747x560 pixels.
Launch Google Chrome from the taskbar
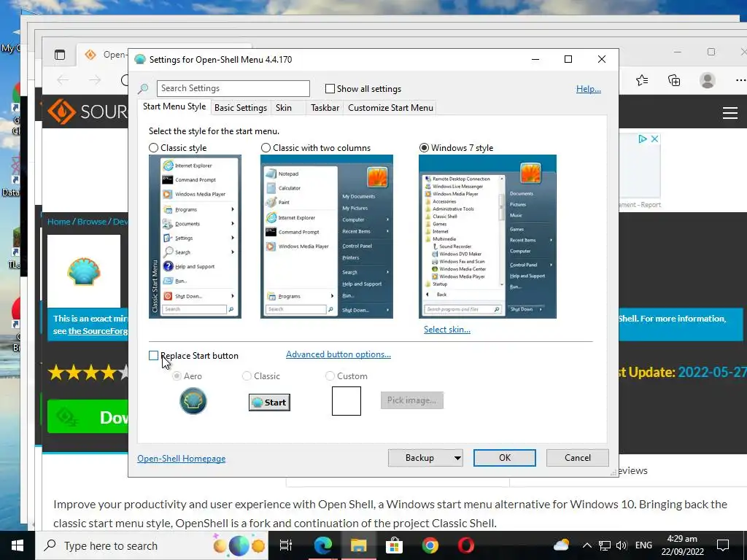[430, 545]
